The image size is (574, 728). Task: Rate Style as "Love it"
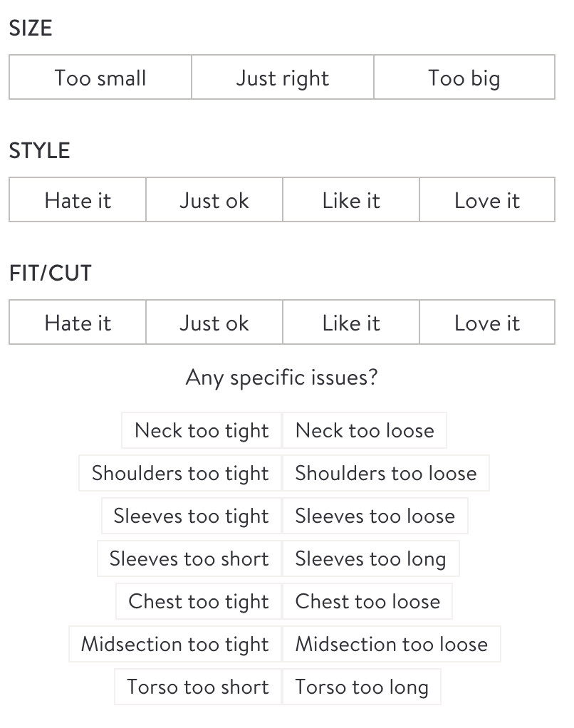click(487, 199)
